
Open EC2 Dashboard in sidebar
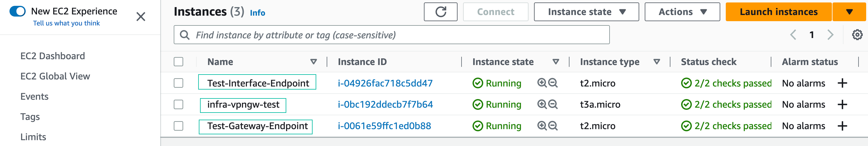coord(53,56)
